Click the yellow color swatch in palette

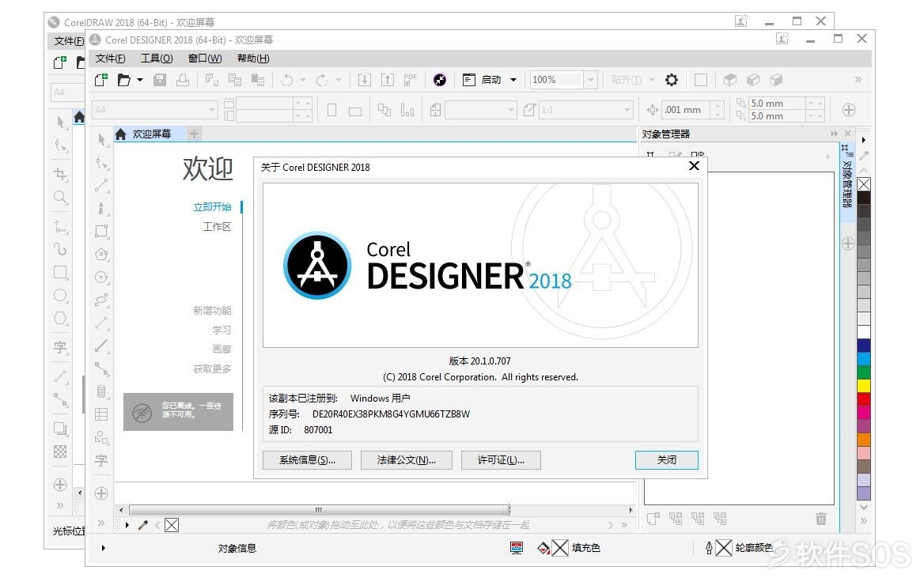point(863,385)
